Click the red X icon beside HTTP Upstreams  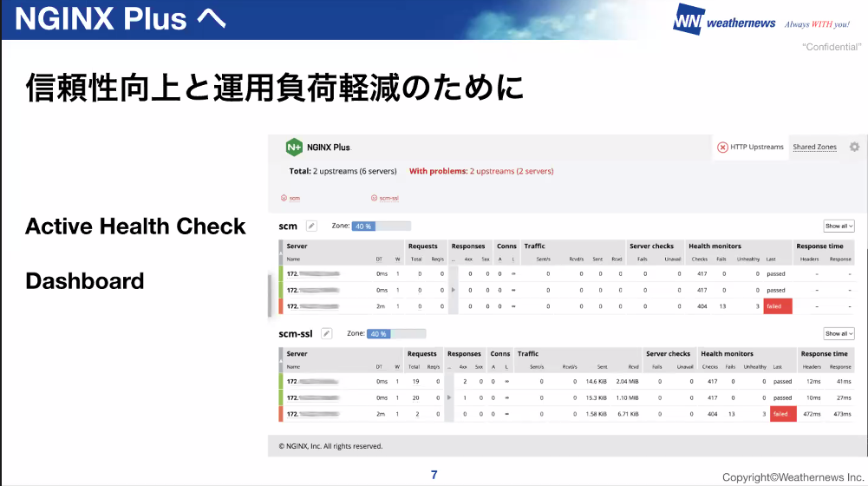pos(722,148)
